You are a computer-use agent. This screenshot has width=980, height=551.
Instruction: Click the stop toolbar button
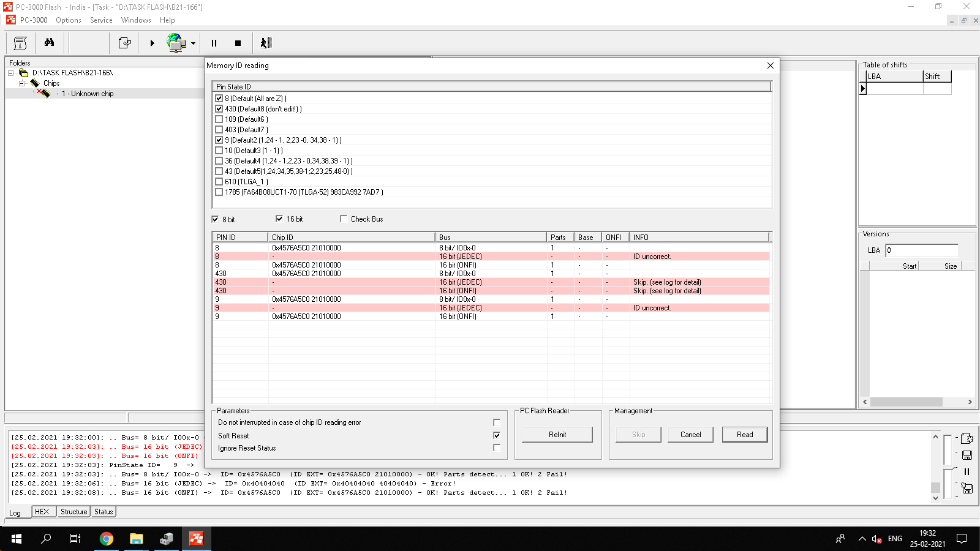tap(238, 43)
